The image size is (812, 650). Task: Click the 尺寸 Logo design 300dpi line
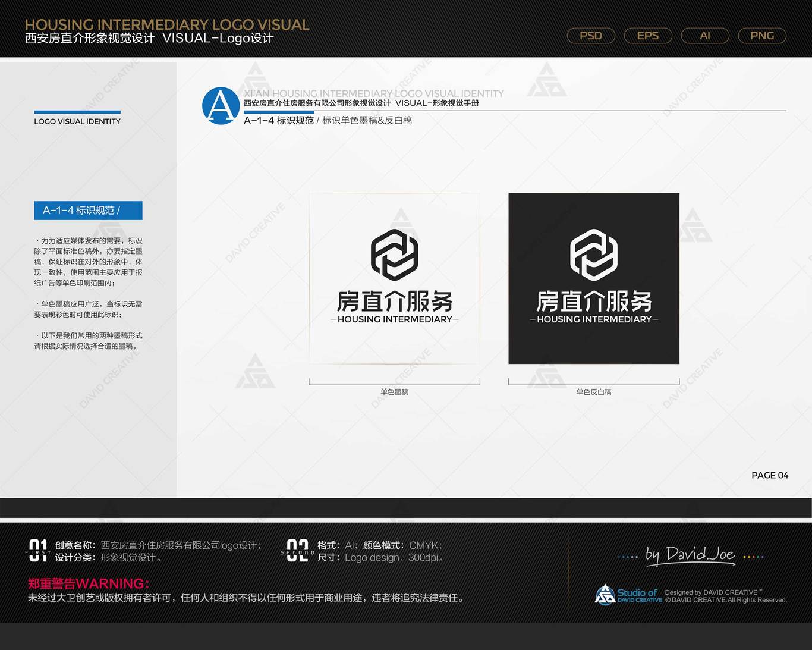point(381,558)
